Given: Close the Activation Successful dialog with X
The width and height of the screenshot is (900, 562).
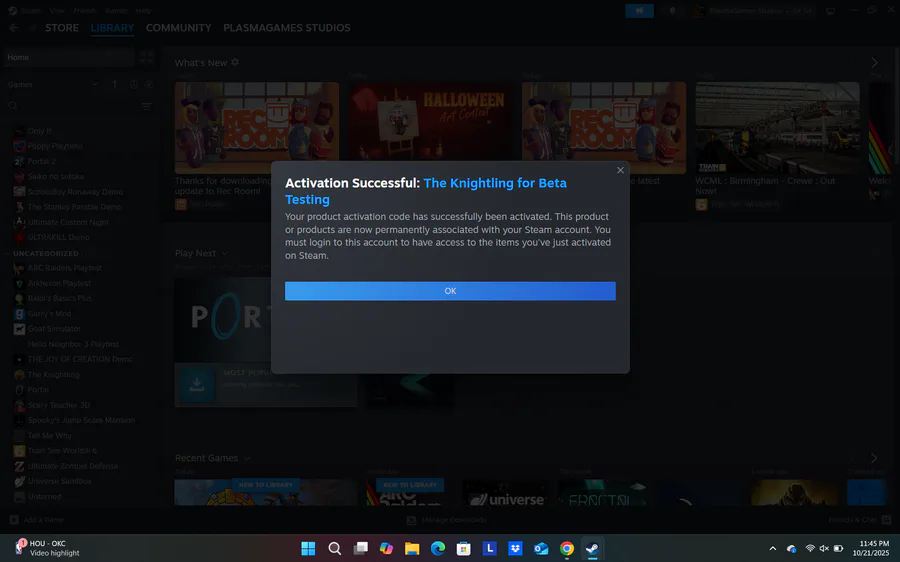Looking at the screenshot, I should point(620,170).
